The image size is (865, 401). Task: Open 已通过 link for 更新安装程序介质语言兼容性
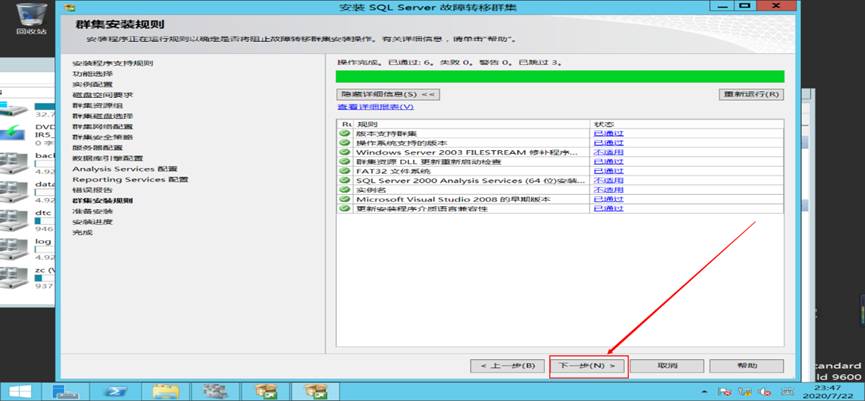(608, 208)
